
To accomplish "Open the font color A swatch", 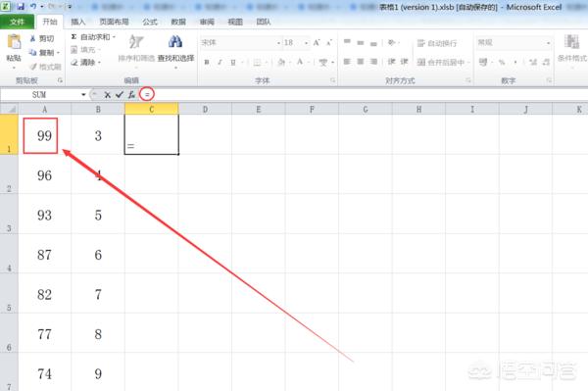I will [x=300, y=62].
